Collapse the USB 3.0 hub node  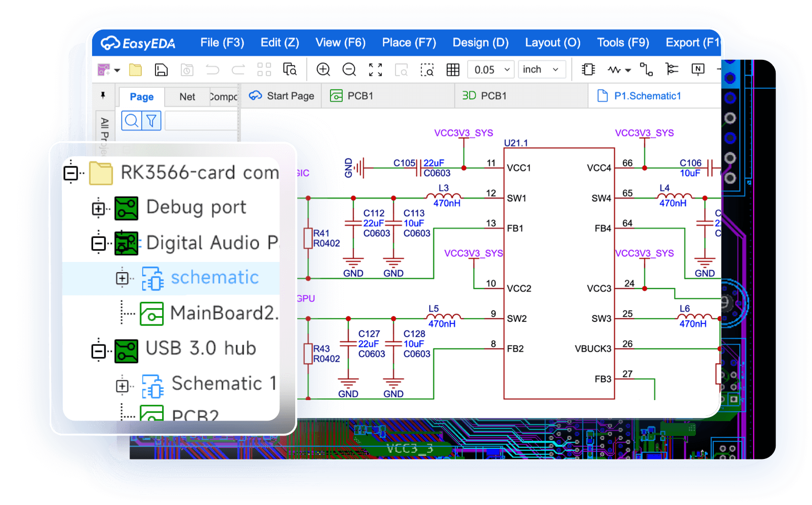tap(98, 351)
